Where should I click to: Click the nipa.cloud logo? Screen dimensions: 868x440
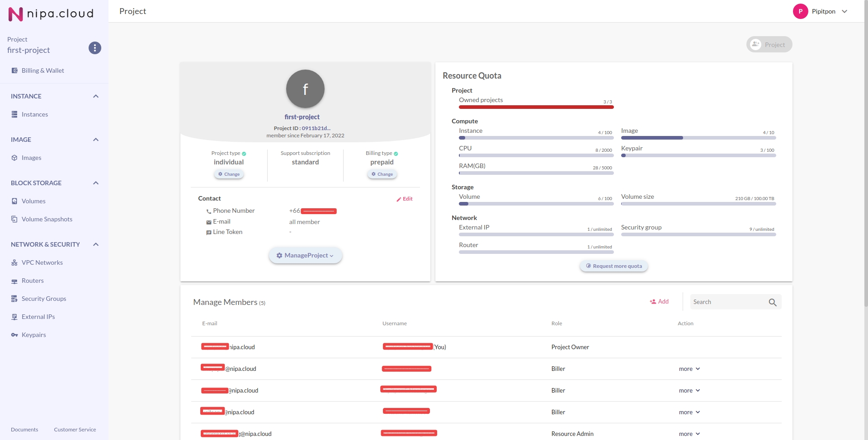click(x=51, y=14)
